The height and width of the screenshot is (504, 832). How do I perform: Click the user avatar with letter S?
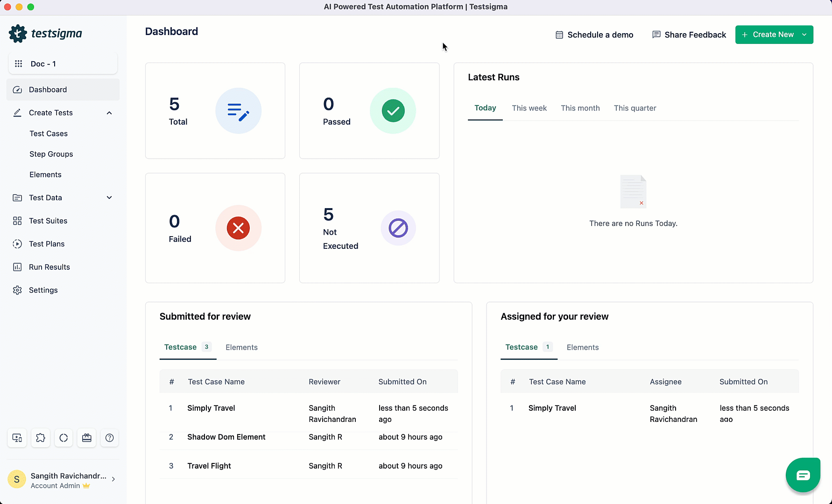[x=17, y=479]
